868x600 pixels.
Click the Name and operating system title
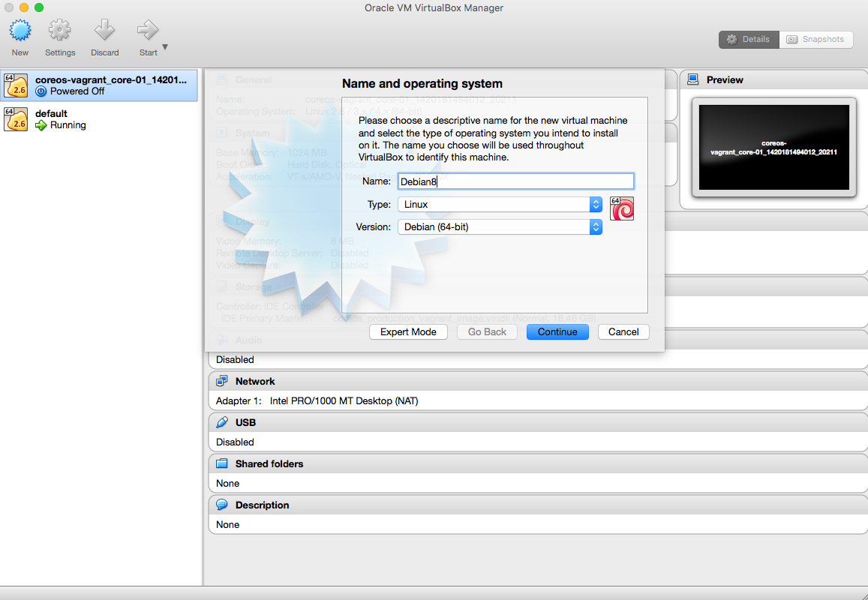tap(422, 83)
